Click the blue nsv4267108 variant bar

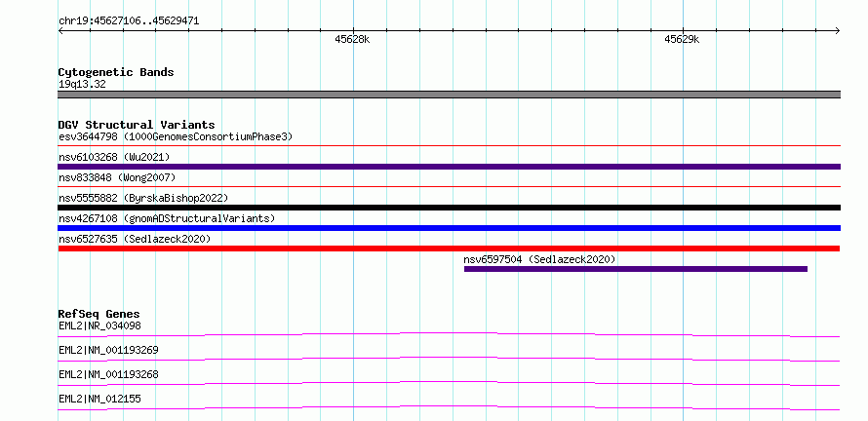[x=449, y=228]
